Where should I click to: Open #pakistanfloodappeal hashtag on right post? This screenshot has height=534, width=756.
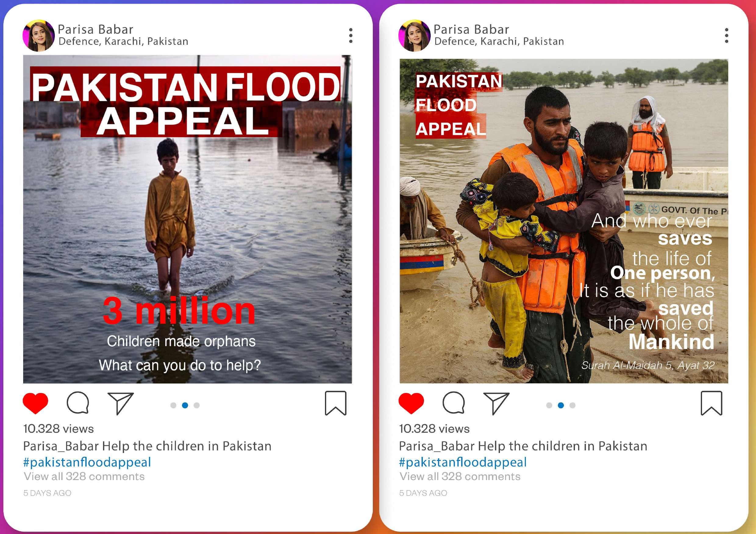point(463,462)
